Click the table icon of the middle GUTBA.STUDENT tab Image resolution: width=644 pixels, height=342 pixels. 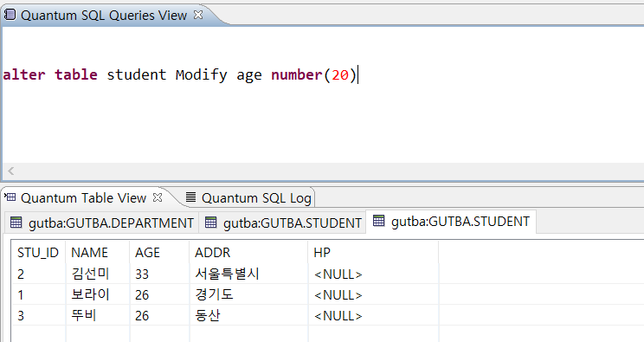click(210, 223)
